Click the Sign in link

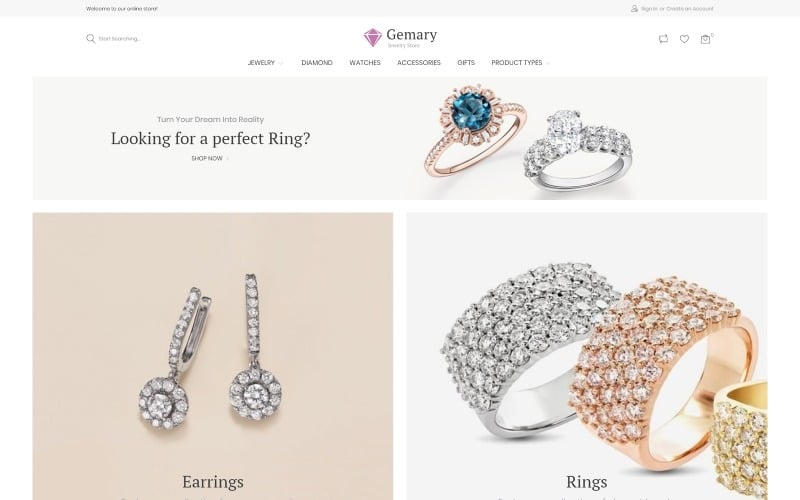tap(649, 9)
